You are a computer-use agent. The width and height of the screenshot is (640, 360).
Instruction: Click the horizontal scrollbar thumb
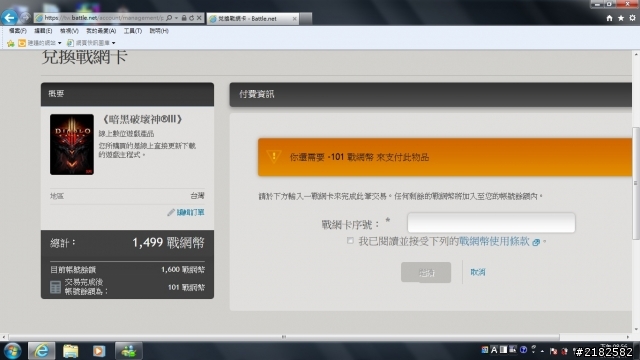coord(283,337)
